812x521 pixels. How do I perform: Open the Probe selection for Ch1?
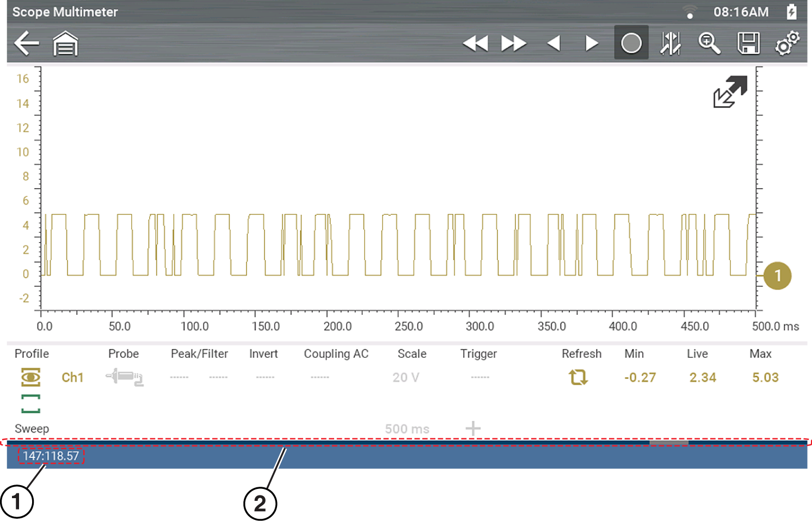[x=125, y=377]
